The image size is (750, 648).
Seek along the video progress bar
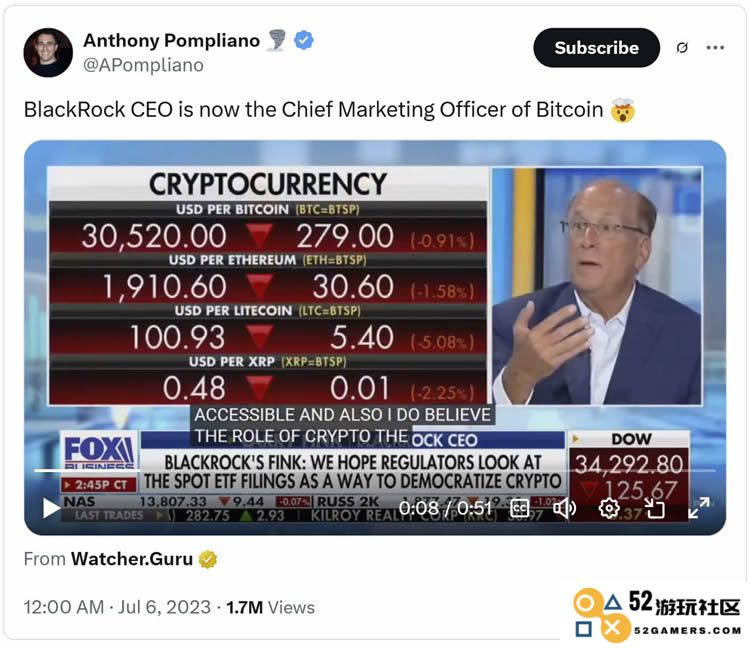coord(375,471)
